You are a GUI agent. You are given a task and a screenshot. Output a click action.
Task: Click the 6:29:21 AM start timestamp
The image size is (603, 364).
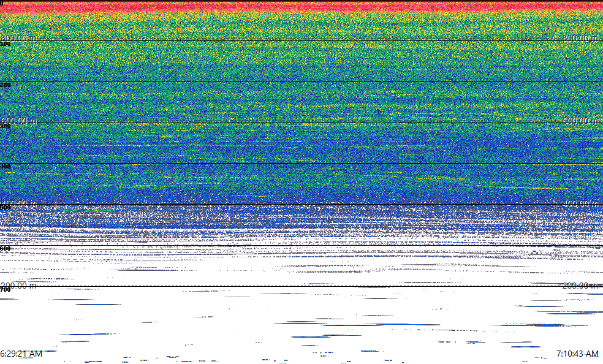(x=21, y=354)
